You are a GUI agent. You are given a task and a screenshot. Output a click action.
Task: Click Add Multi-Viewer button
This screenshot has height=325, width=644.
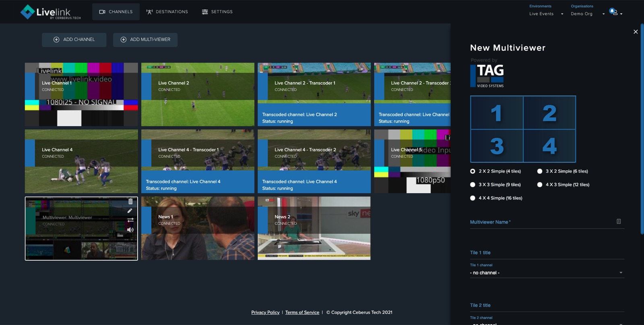145,39
